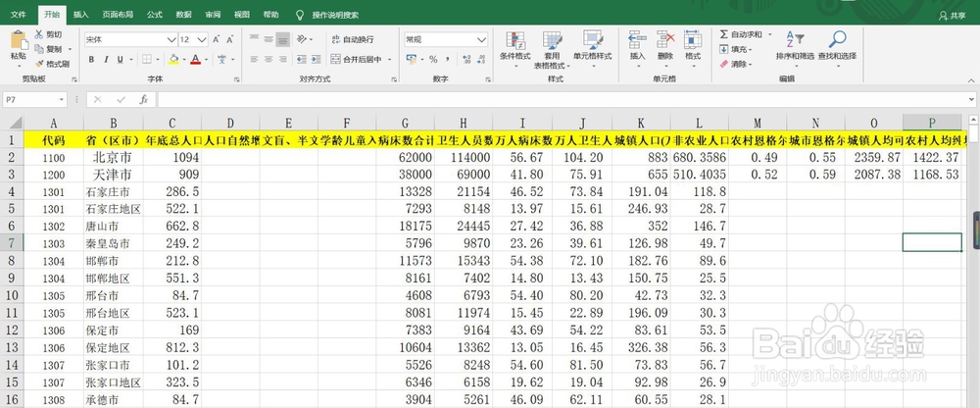Click Tell Me search (操作说明搜索)
Viewport: 980px width, 408px height.
click(x=335, y=15)
